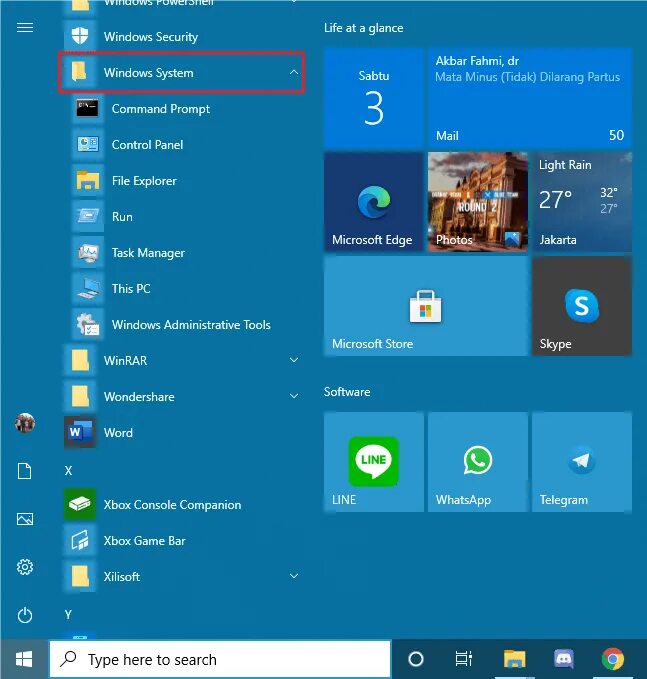Expand the Wondershare folder
Image resolution: width=647 pixels, height=679 pixels.
294,396
